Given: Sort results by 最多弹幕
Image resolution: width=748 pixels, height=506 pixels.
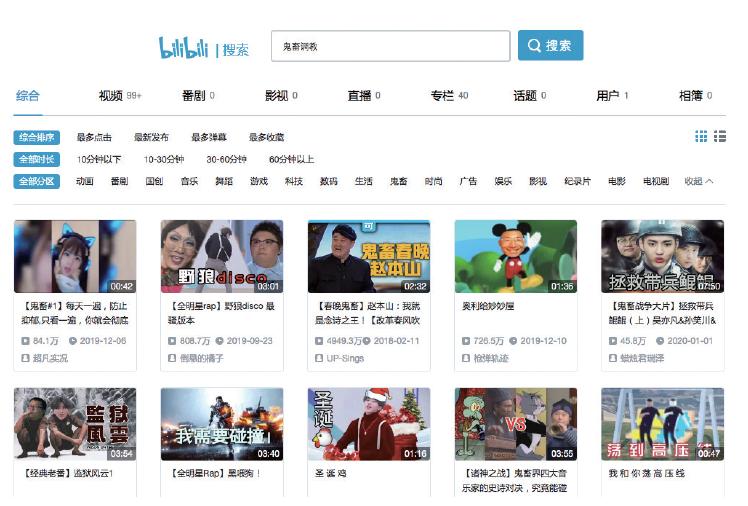Looking at the screenshot, I should [x=209, y=137].
